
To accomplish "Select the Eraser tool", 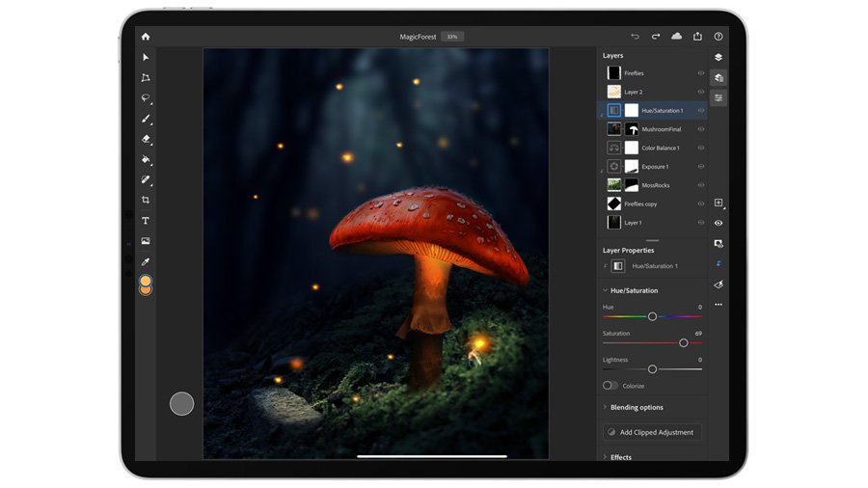I will click(146, 139).
